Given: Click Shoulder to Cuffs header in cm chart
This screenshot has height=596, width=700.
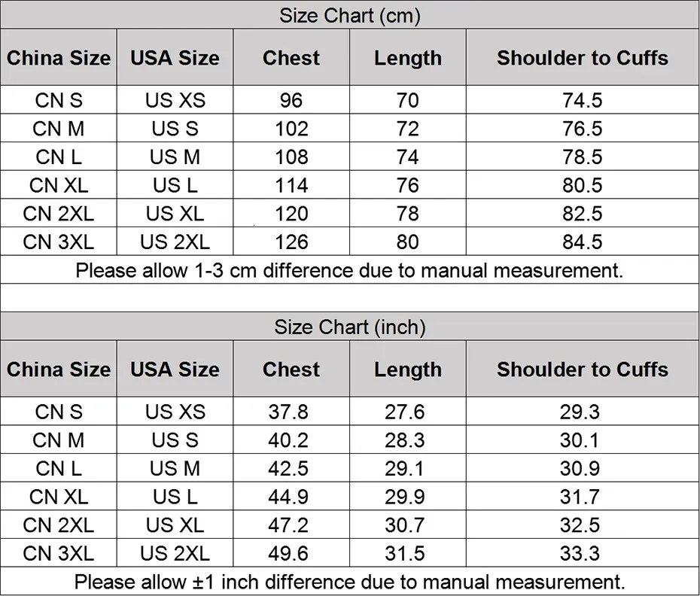Looking at the screenshot, I should pyautogui.click(x=583, y=58).
